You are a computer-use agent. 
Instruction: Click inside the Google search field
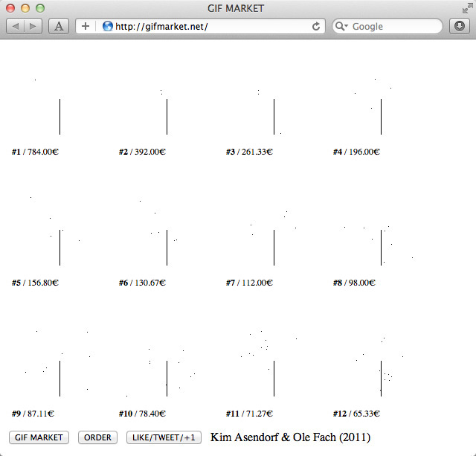(x=394, y=26)
